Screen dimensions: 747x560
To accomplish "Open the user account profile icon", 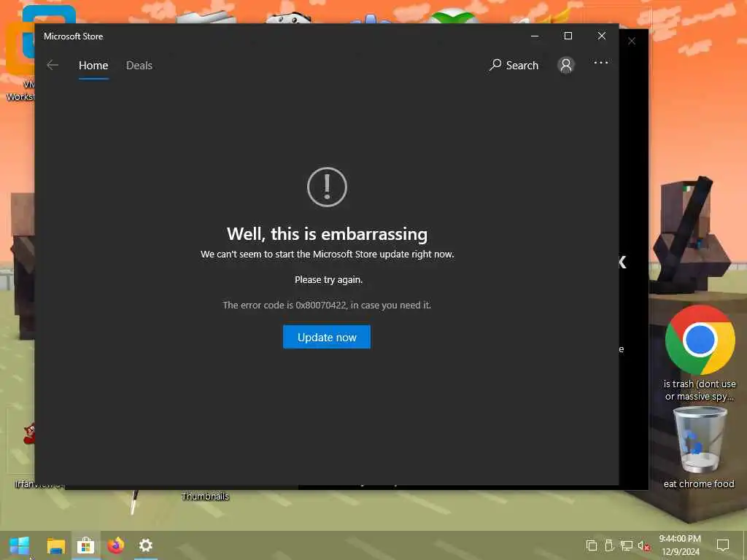I will click(565, 65).
